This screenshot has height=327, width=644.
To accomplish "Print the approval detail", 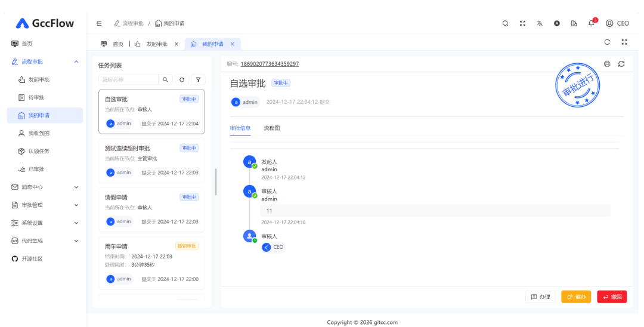I will (x=607, y=64).
